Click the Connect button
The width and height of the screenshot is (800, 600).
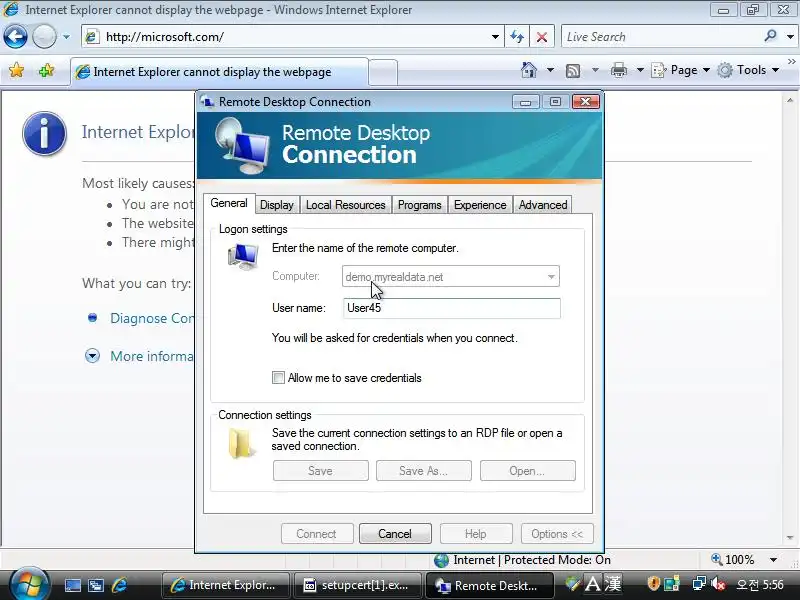316,534
